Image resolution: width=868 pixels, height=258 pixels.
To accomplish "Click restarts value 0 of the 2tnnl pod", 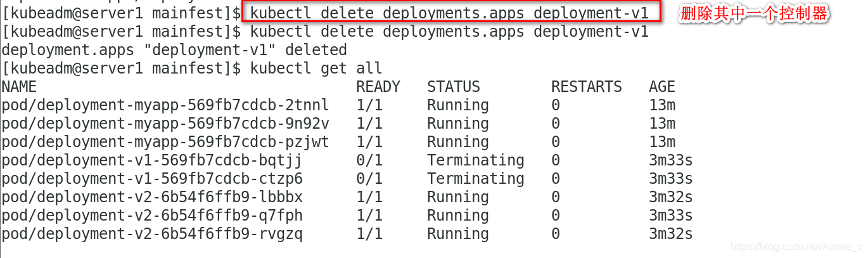I will point(556,105).
